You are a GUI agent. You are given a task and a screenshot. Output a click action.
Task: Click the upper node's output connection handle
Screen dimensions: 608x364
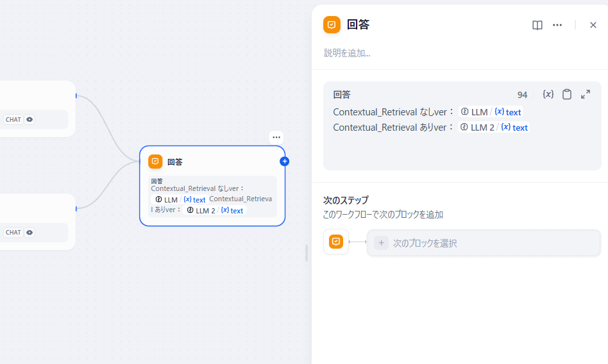pos(76,95)
